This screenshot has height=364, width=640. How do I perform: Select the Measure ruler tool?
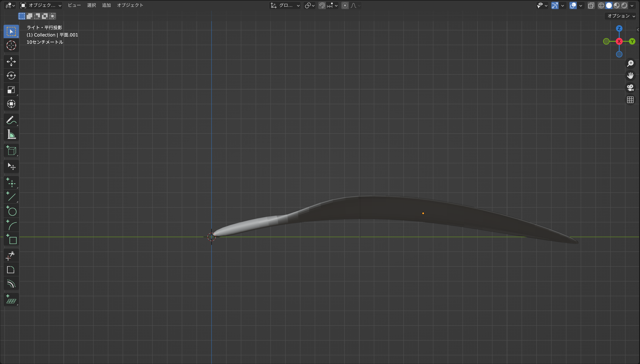coord(11,134)
